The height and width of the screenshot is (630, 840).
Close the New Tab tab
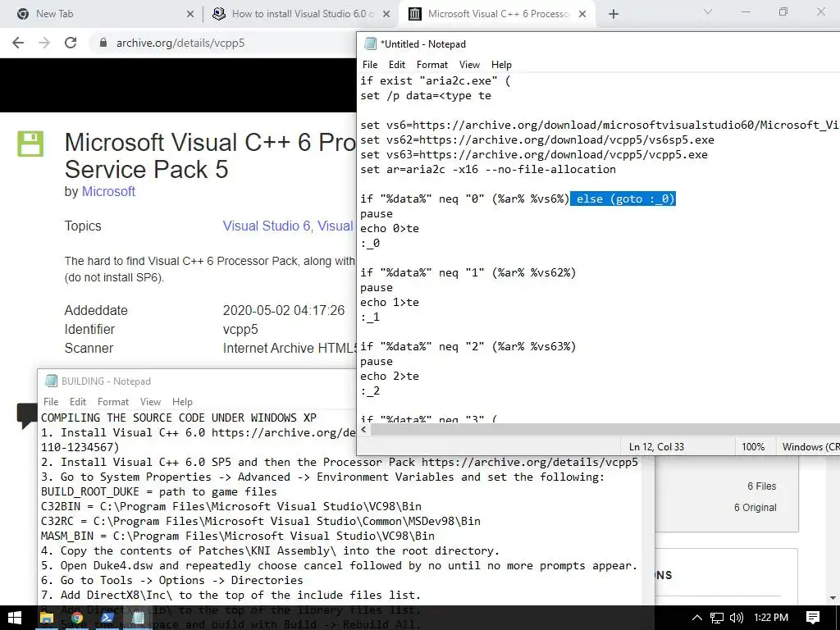pos(189,14)
